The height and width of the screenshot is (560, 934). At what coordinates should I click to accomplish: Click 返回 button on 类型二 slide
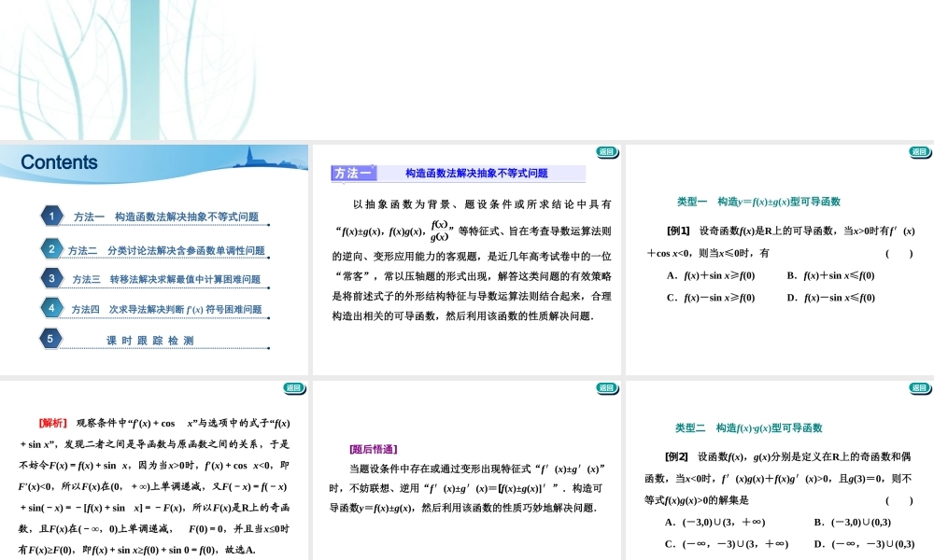(x=919, y=386)
